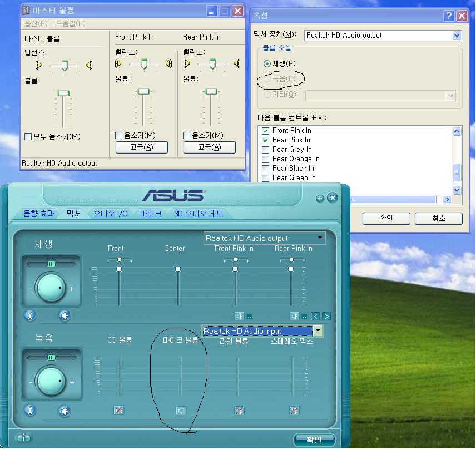Viewport: 476px width, 449px height.
Task: Turn the recording volume knob
Action: (51, 382)
